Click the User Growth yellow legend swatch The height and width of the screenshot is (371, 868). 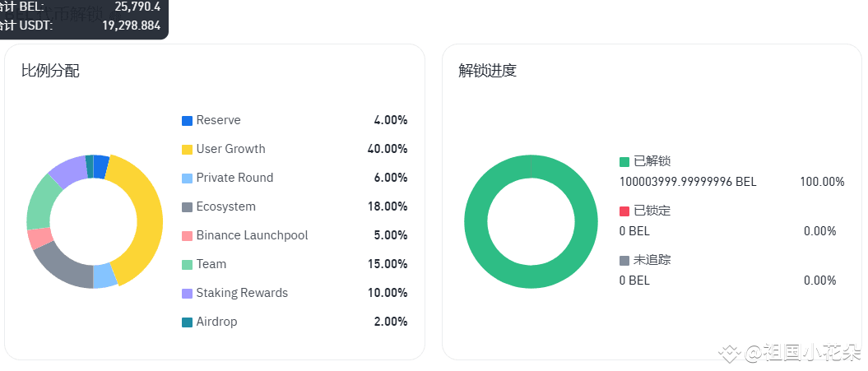pos(187,150)
